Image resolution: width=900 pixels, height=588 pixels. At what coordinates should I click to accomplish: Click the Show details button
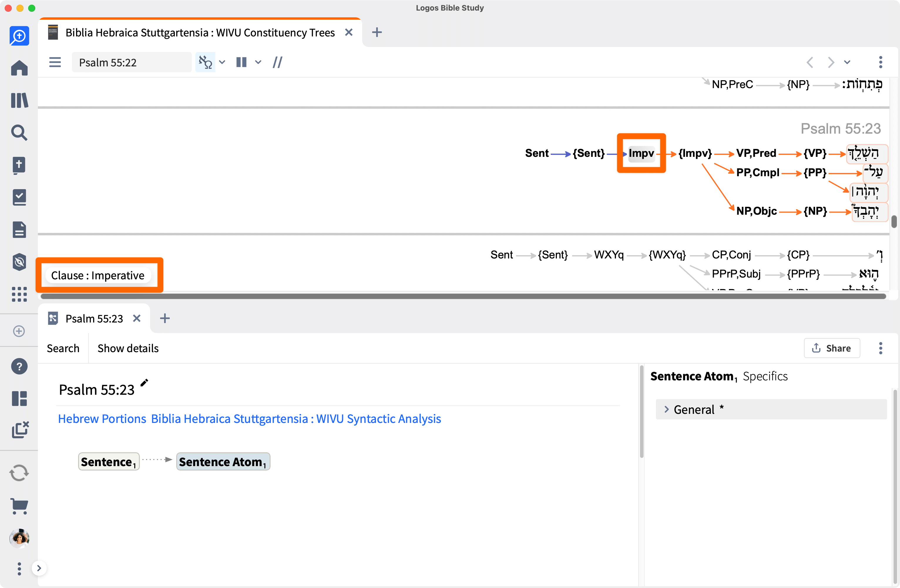128,348
